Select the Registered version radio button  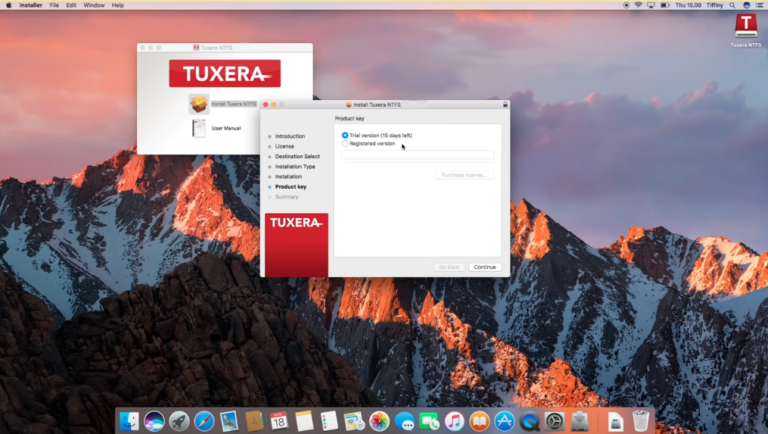tap(345, 144)
